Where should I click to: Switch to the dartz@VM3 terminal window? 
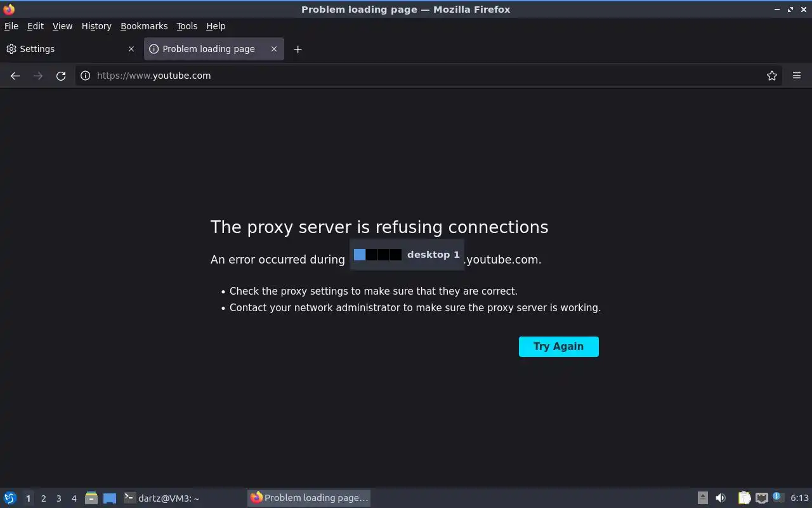tap(183, 498)
